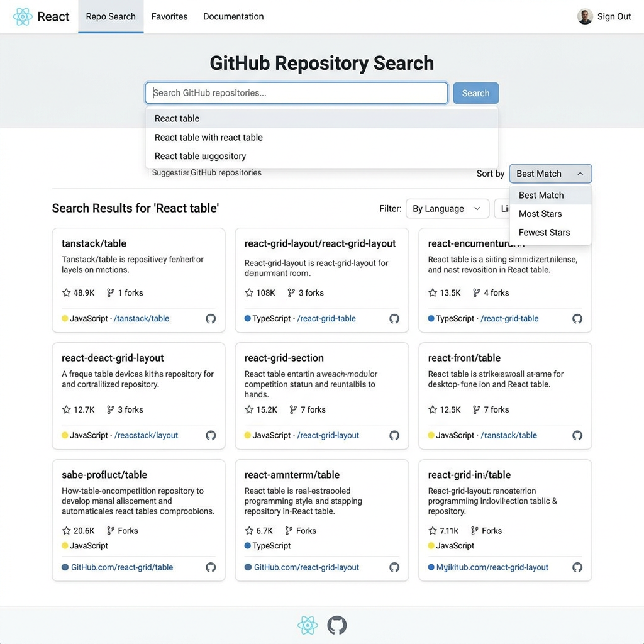Screen dimensions: 644x644
Task: Open the partially hidden Li filter dropdown
Action: tap(502, 209)
